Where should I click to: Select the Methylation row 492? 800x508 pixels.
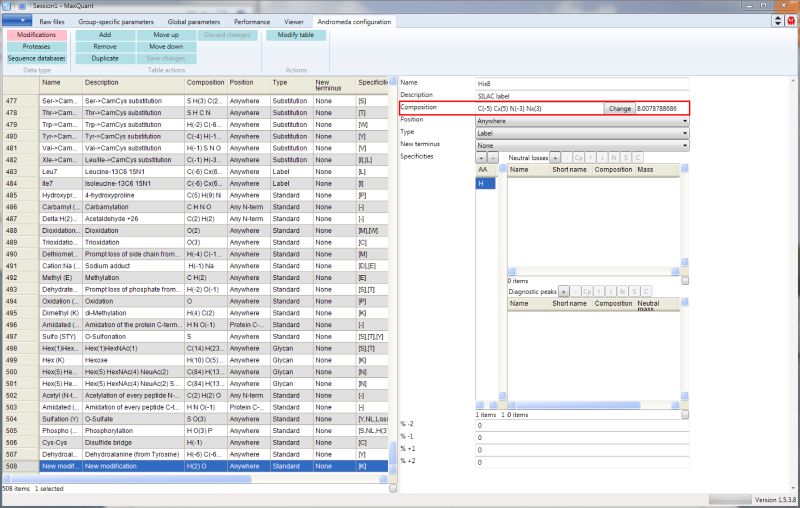(x=195, y=277)
